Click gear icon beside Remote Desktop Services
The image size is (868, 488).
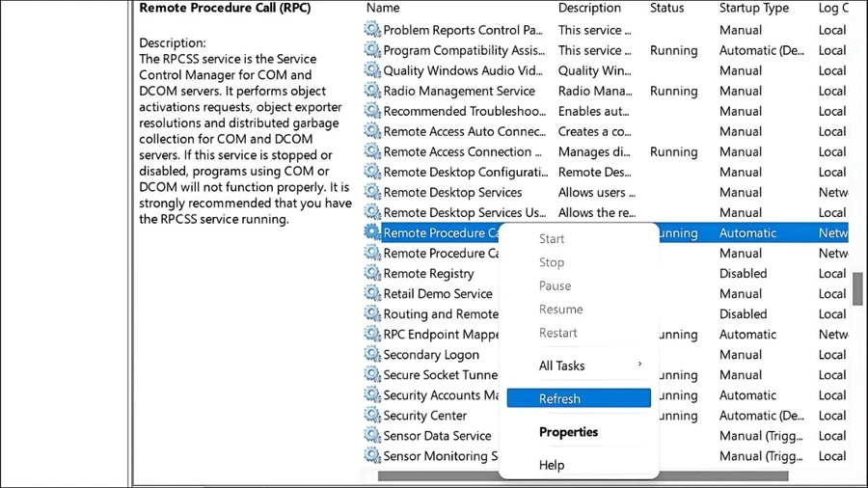point(372,192)
